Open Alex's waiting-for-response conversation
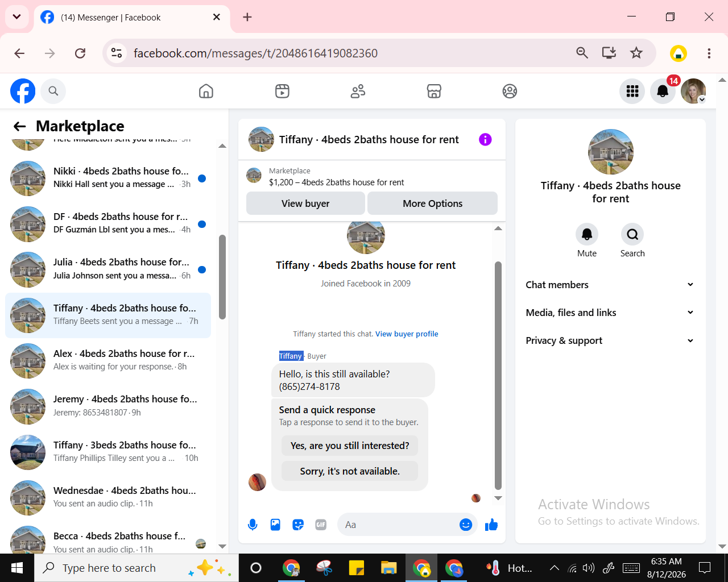Screen dimensions: 728x582 (108, 361)
